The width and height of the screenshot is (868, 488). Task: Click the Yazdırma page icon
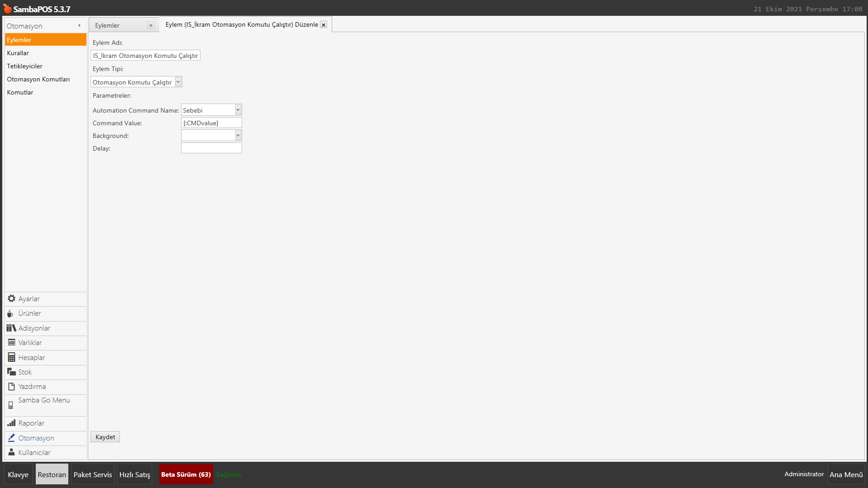11,386
